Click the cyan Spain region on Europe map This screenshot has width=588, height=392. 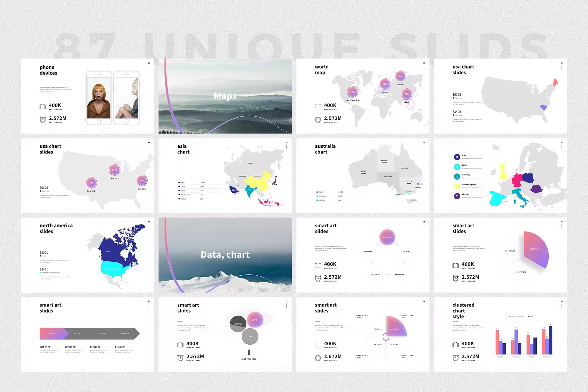click(497, 199)
